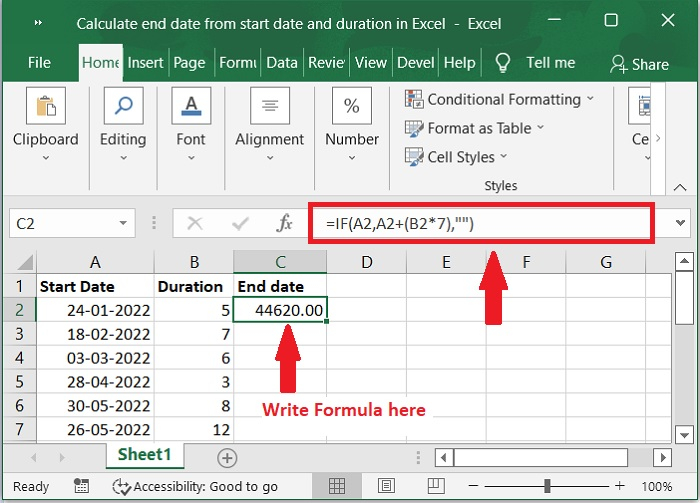Viewport: 700px width, 503px height.
Task: Click the 100% zoom level
Action: point(657,486)
